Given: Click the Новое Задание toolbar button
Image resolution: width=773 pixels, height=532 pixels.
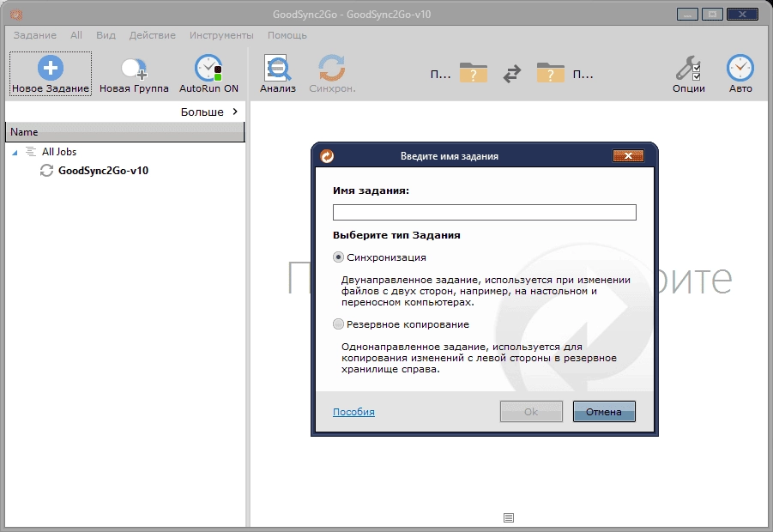Looking at the screenshot, I should 51,74.
